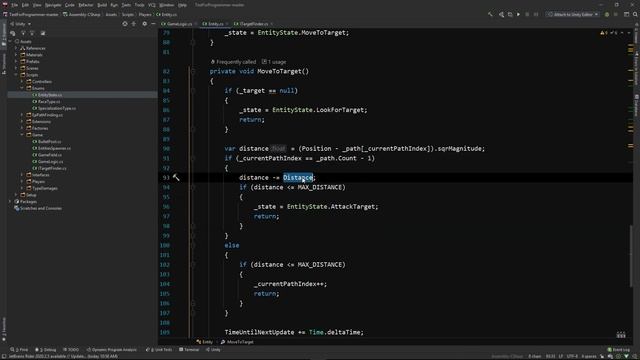Open the View menu
This screenshot has width=640, height=360.
pos(37,5)
